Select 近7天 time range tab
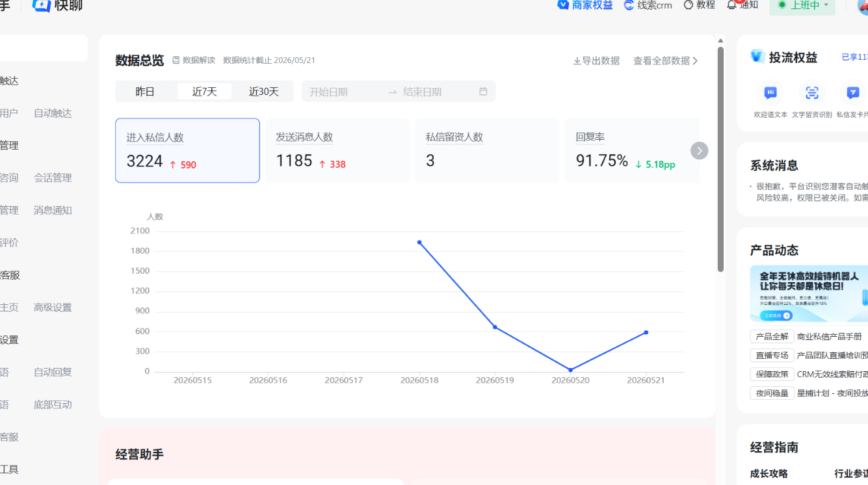This screenshot has width=868, height=485. click(x=204, y=92)
